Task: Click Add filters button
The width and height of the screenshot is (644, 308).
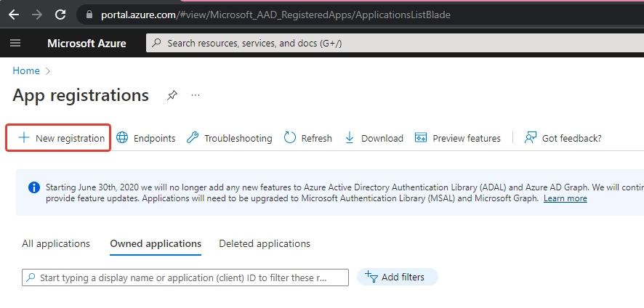Action: [398, 277]
